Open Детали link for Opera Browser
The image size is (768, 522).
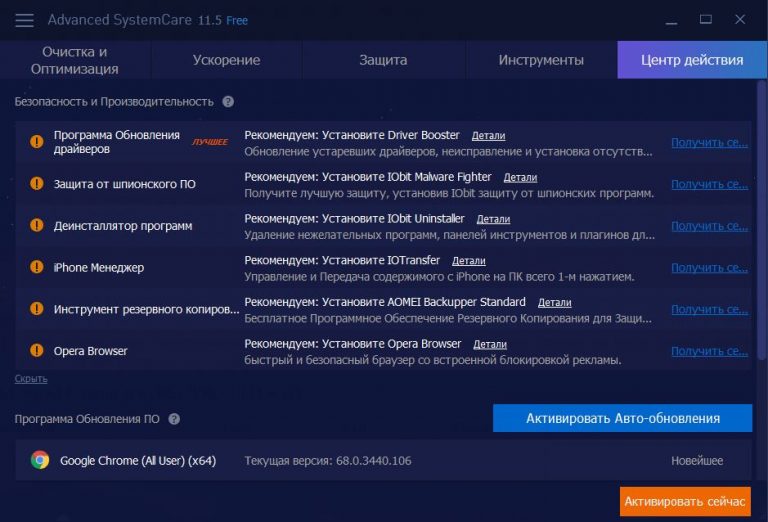click(x=490, y=344)
